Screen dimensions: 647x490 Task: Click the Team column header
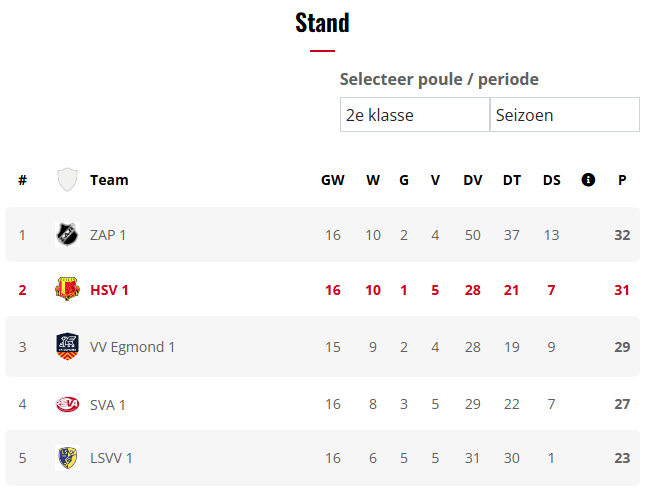(109, 180)
